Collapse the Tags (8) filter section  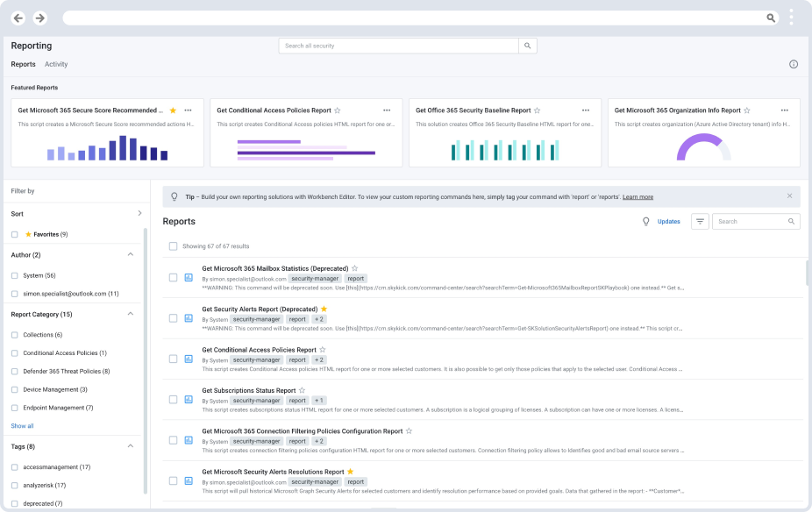[131, 445]
